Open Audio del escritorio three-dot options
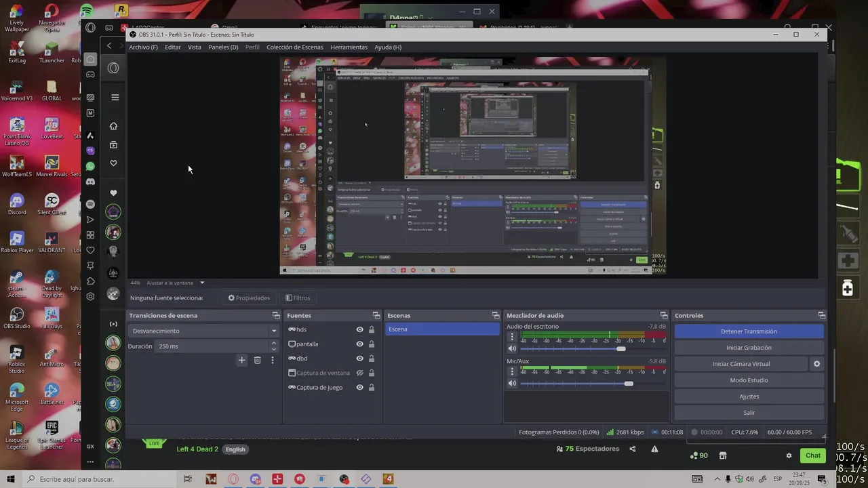This screenshot has width=868, height=488. tap(512, 337)
